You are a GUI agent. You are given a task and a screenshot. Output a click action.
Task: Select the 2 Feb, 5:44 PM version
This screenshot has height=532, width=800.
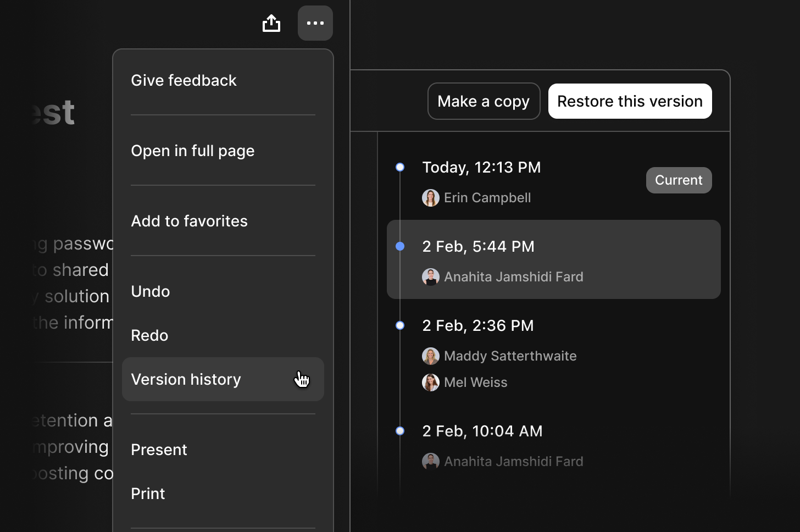click(554, 259)
